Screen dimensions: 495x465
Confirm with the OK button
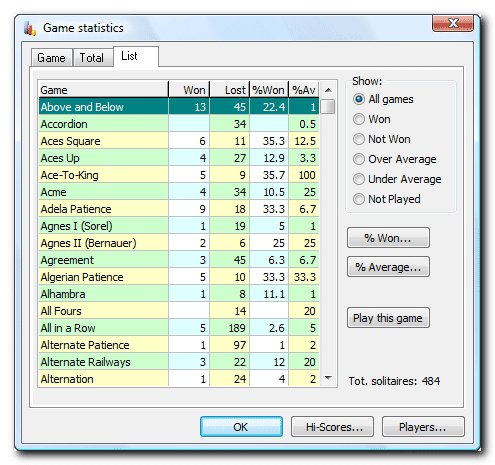[241, 427]
